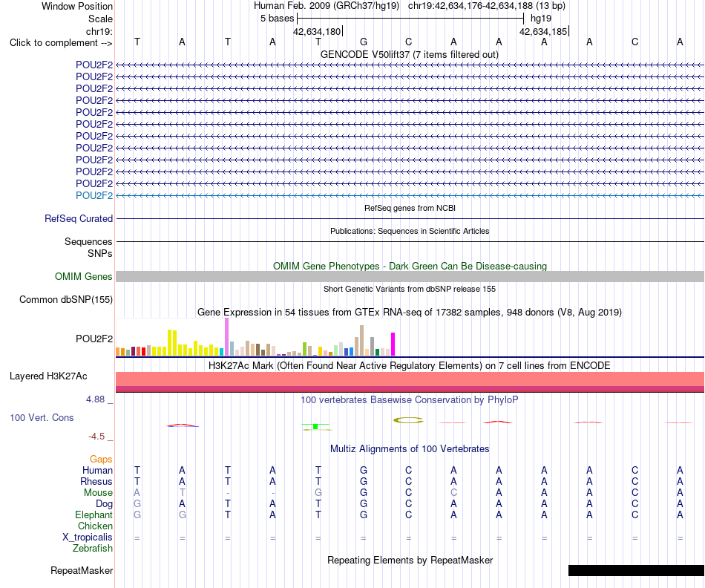Select the 'X_tropicalis' alignment row label
The width and height of the screenshot is (705, 588).
pos(88,538)
